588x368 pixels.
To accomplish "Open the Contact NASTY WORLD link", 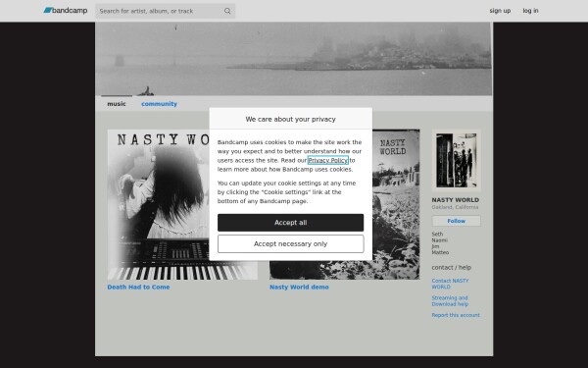I will (450, 284).
